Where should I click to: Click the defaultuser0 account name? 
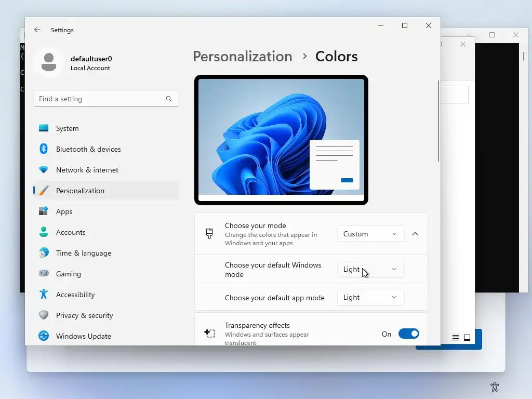coord(91,59)
